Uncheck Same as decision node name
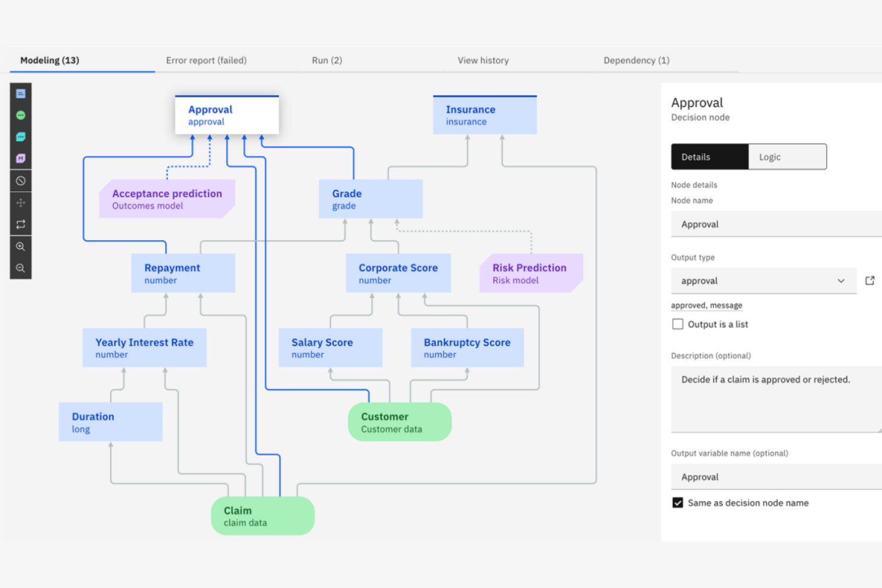This screenshot has height=588, width=882. tap(678, 503)
